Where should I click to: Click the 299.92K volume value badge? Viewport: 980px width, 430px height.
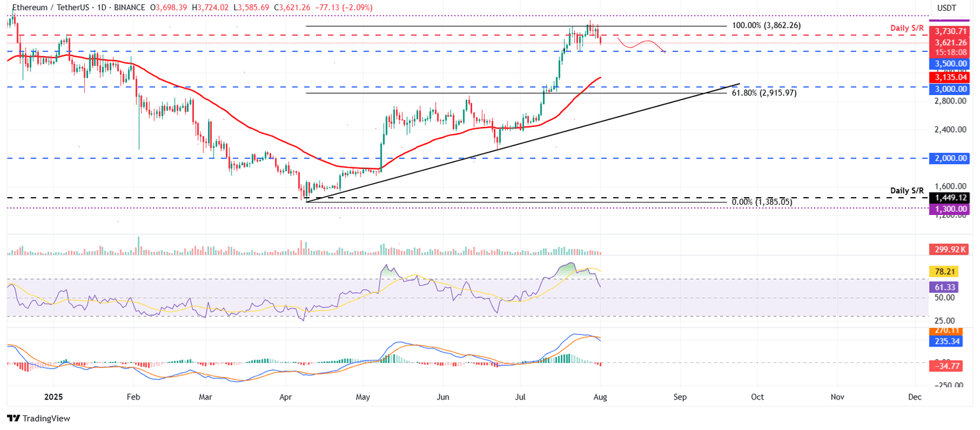click(x=949, y=249)
